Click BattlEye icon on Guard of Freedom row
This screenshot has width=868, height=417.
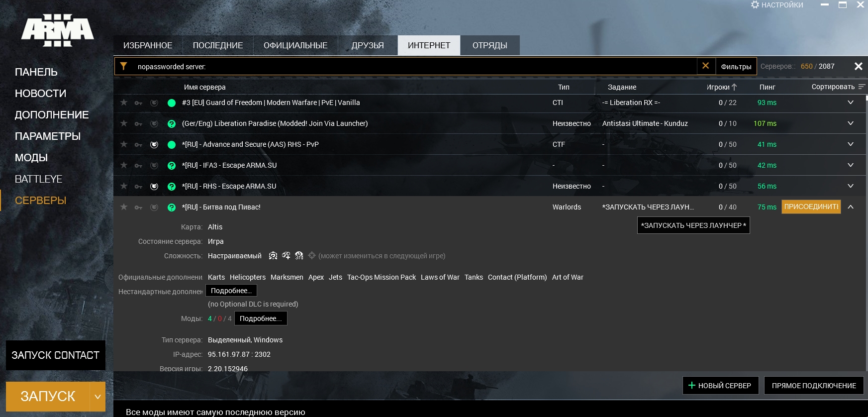pos(154,103)
